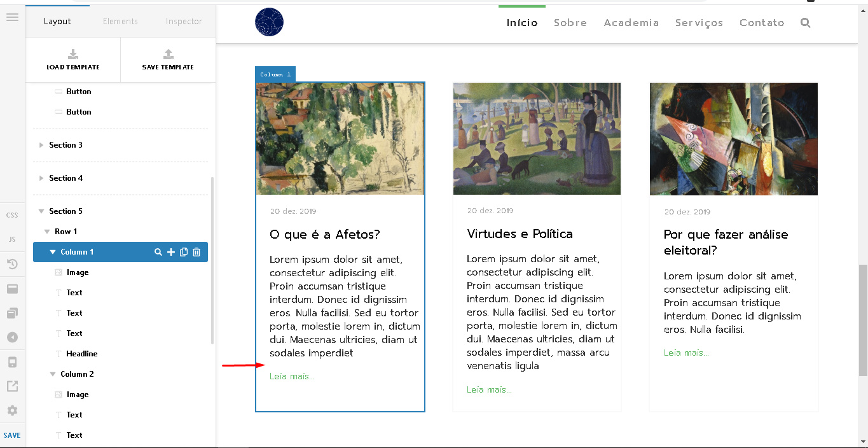Click the magnifier icon on Column 1 row
The height and width of the screenshot is (448, 868).
tap(158, 252)
